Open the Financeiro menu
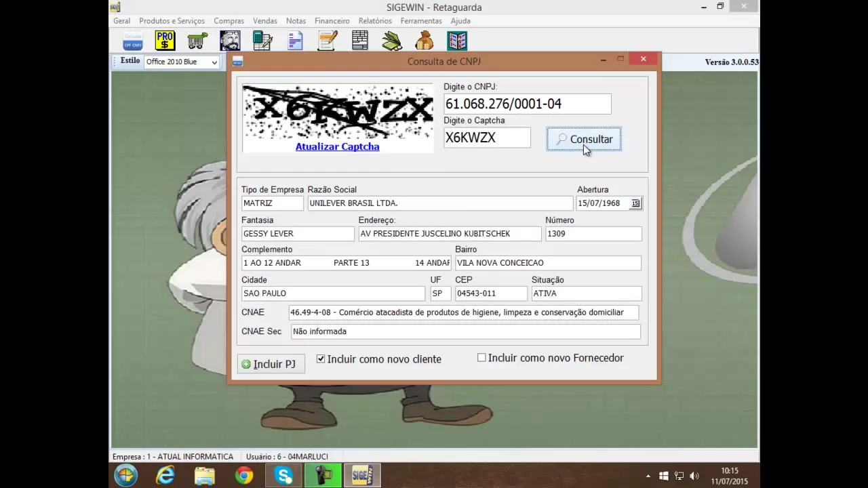 (x=332, y=21)
